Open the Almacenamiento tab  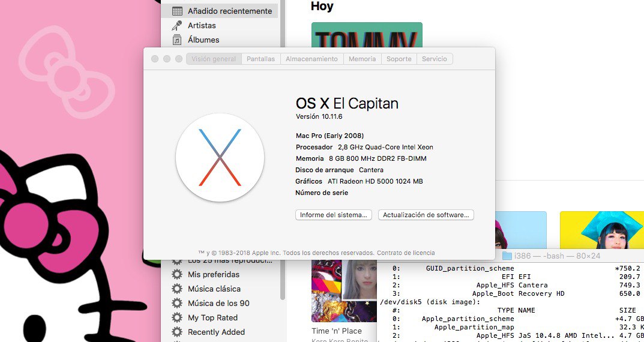[311, 59]
